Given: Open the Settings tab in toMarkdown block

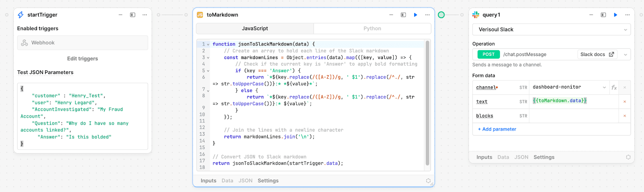Looking at the screenshot, I should coord(268,181).
